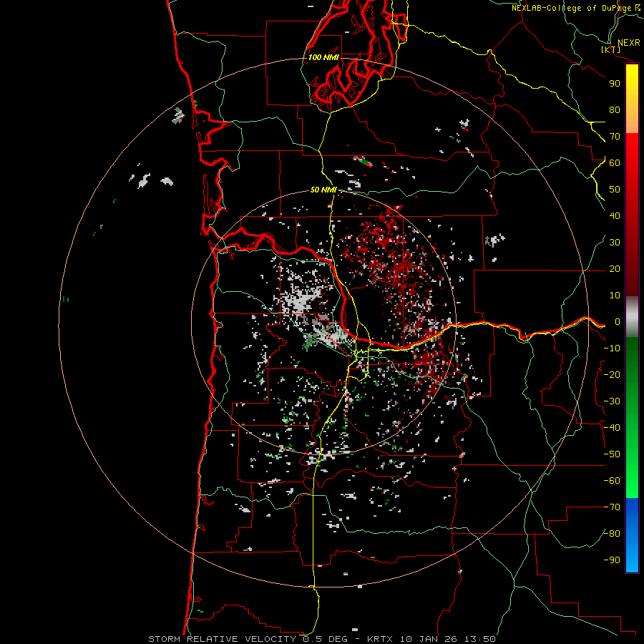Click the 100 NMI range ring label
644x644 pixels.
tap(323, 57)
